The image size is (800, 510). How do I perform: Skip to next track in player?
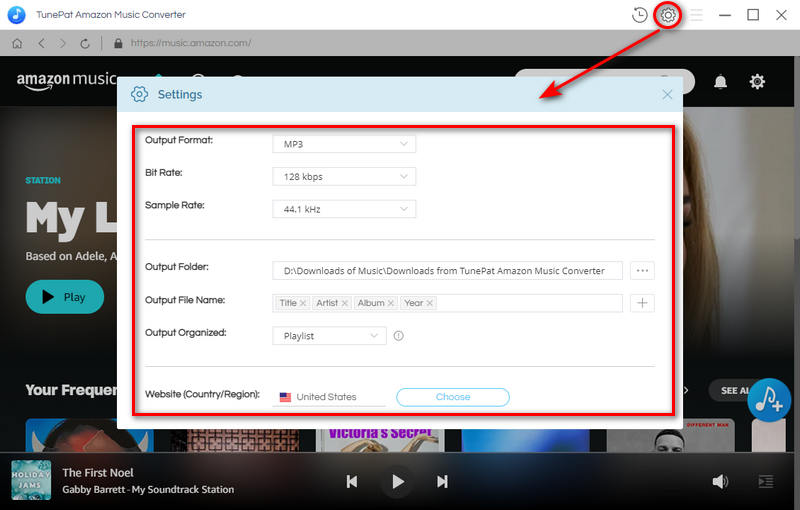coord(442,481)
